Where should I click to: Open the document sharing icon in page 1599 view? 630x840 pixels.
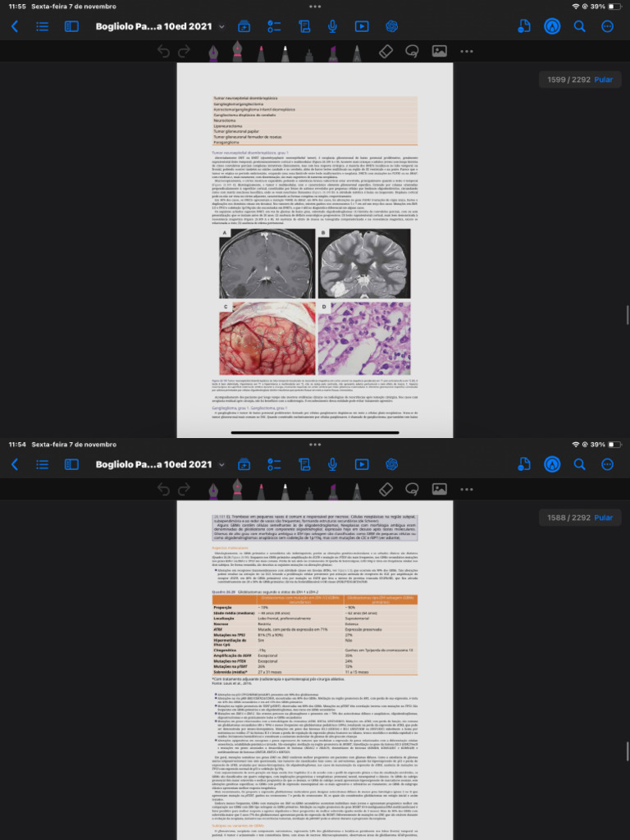[523, 26]
